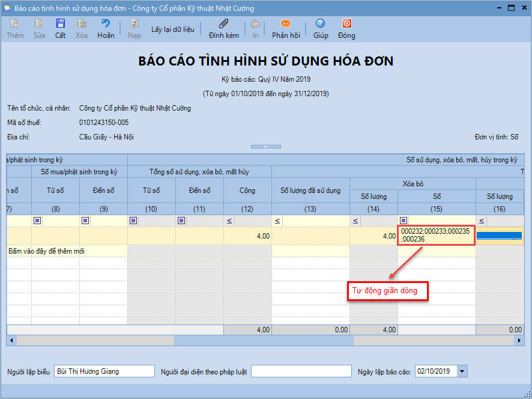This screenshot has width=532, height=399.
Task: Open the Ngày lập báo cáo date dropdown
Action: coord(461,371)
